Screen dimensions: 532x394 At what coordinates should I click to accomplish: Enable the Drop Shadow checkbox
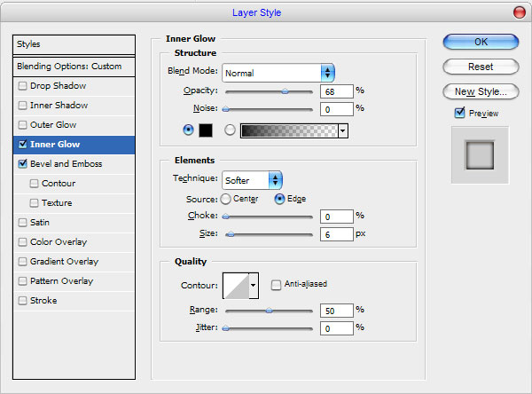[x=22, y=85]
